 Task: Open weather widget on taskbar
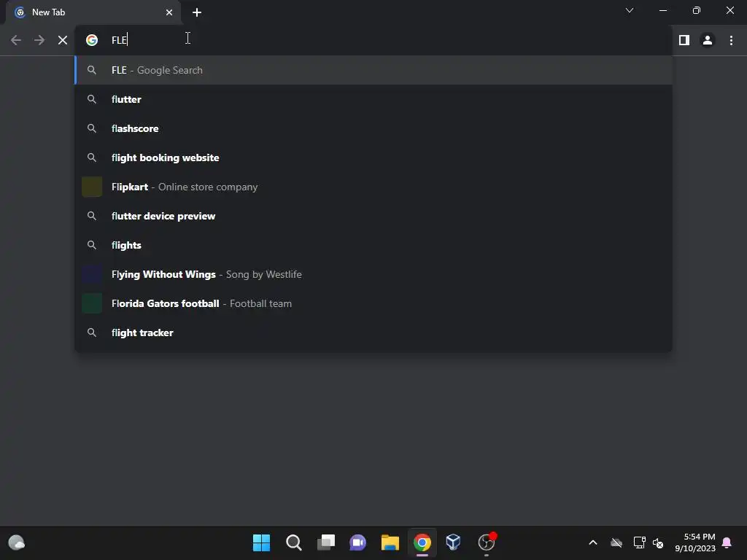point(17,542)
